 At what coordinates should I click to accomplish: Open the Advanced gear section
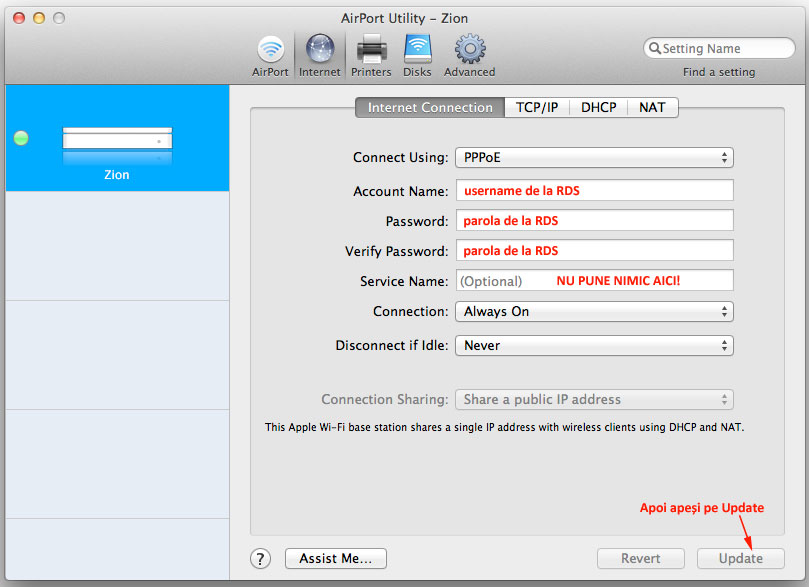(470, 54)
